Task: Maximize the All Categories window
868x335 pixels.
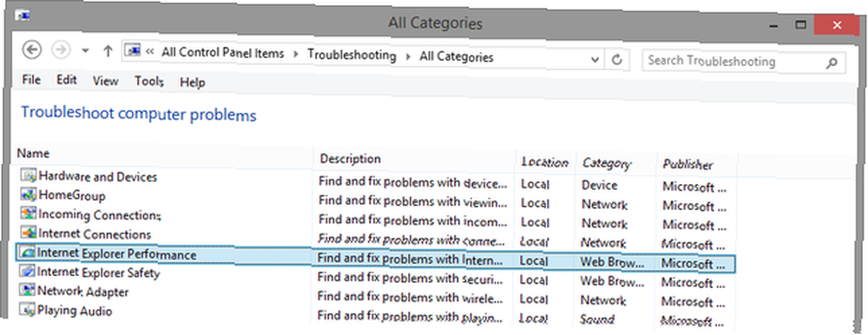Action: point(800,24)
